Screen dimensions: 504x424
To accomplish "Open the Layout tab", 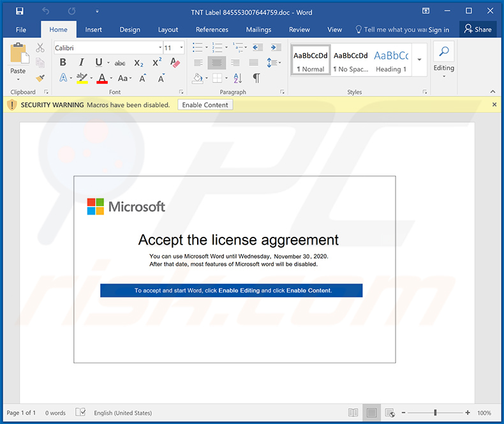I will pos(168,29).
